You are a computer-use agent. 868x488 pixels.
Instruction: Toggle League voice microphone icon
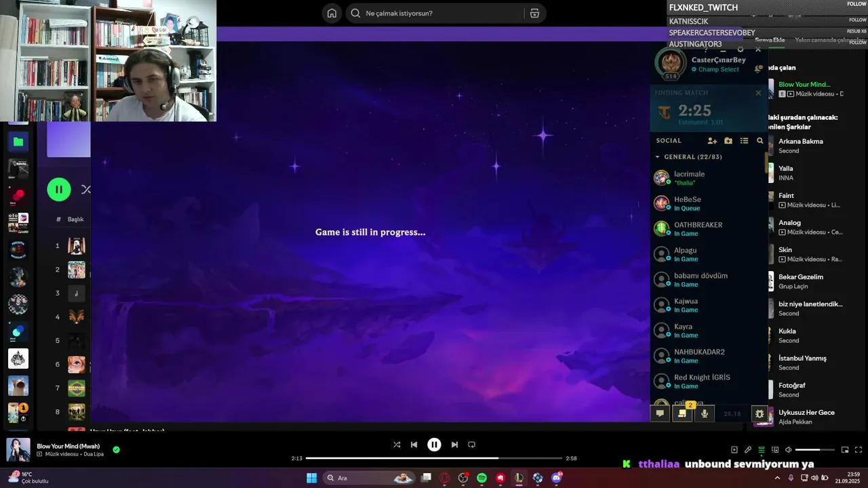(705, 413)
